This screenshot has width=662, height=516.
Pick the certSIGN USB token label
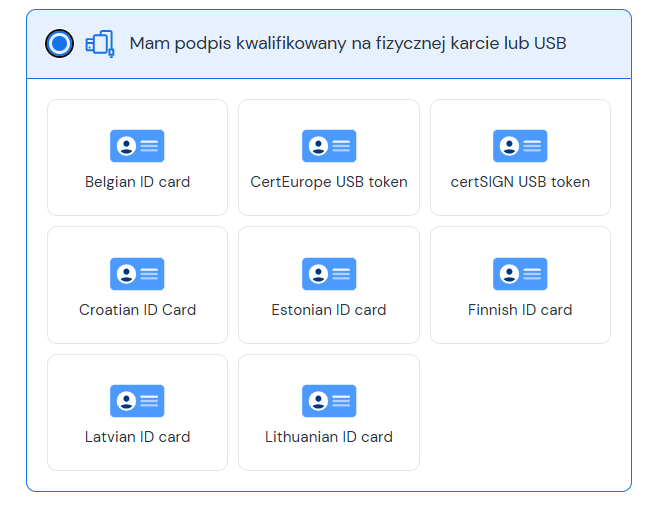coord(520,182)
